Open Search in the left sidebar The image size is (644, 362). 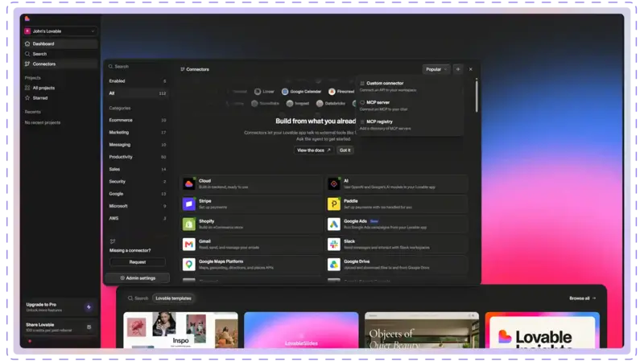coord(60,54)
